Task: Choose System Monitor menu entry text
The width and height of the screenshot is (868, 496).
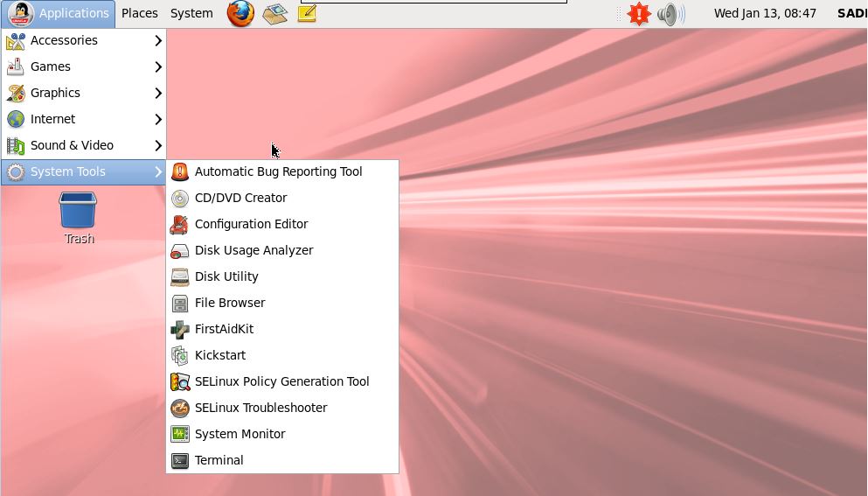Action: pyautogui.click(x=240, y=435)
